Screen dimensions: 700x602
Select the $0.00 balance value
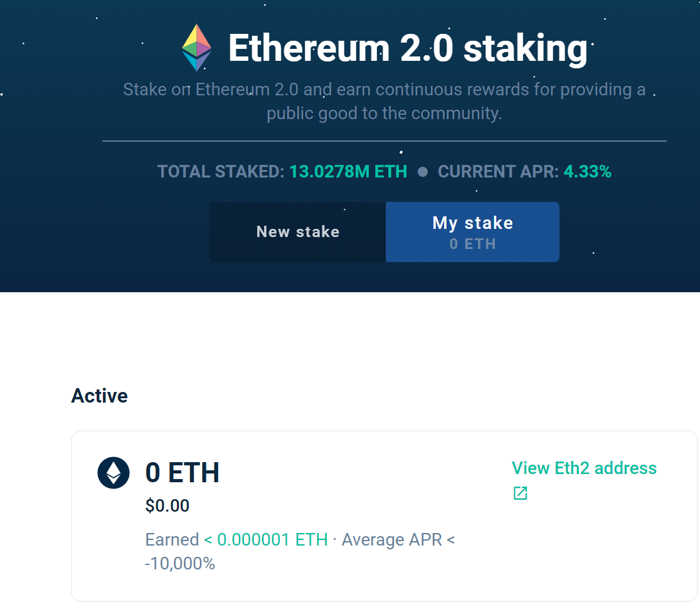(167, 505)
